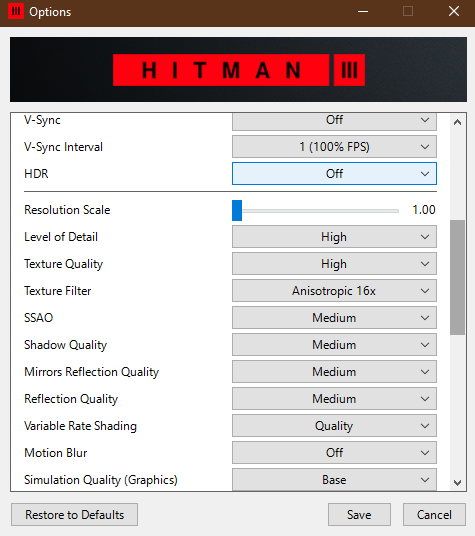
Task: Open the Variable Rate Shading dropdown
Action: [334, 426]
